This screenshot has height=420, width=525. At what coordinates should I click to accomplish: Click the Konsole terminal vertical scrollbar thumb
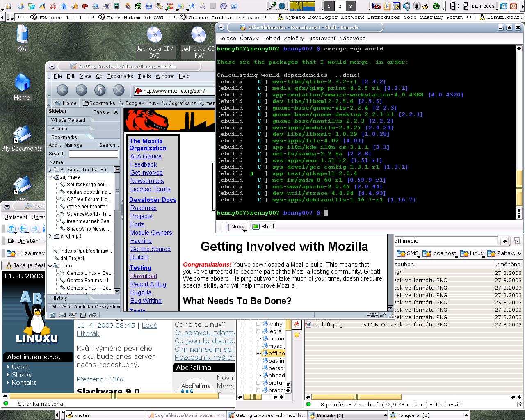click(519, 189)
